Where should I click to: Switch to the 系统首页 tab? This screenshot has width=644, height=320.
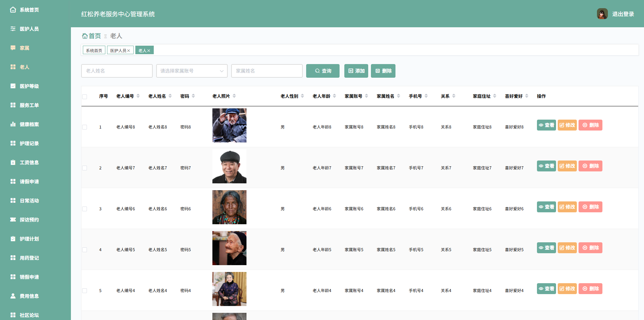click(x=94, y=50)
